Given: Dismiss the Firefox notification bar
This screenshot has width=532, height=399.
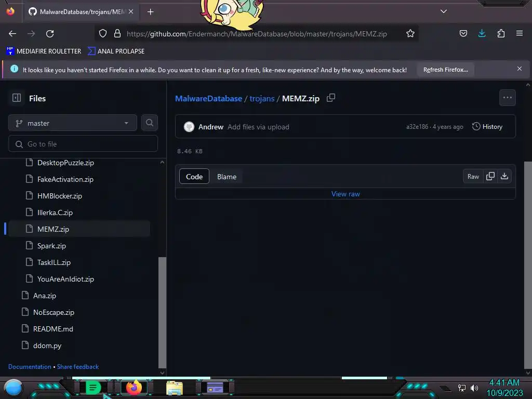Looking at the screenshot, I should click(x=520, y=69).
